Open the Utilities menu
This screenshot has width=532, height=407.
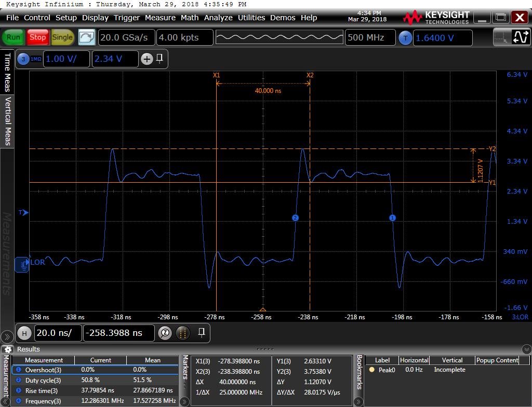click(251, 18)
